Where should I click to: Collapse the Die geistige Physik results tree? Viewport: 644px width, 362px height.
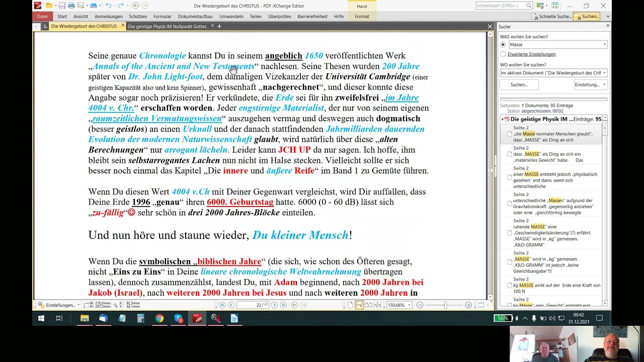[502, 119]
